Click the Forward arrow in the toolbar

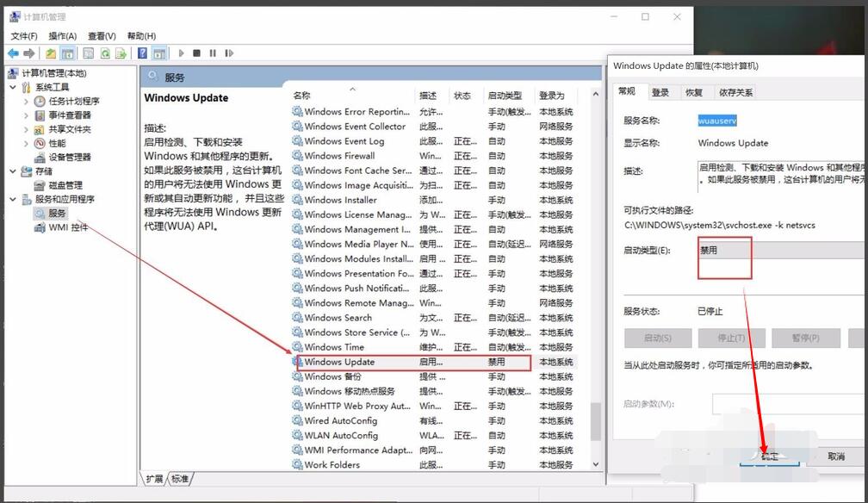click(x=30, y=53)
